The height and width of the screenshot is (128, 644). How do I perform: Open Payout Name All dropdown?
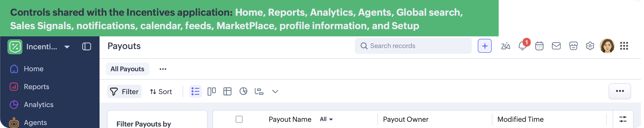pyautogui.click(x=326, y=119)
